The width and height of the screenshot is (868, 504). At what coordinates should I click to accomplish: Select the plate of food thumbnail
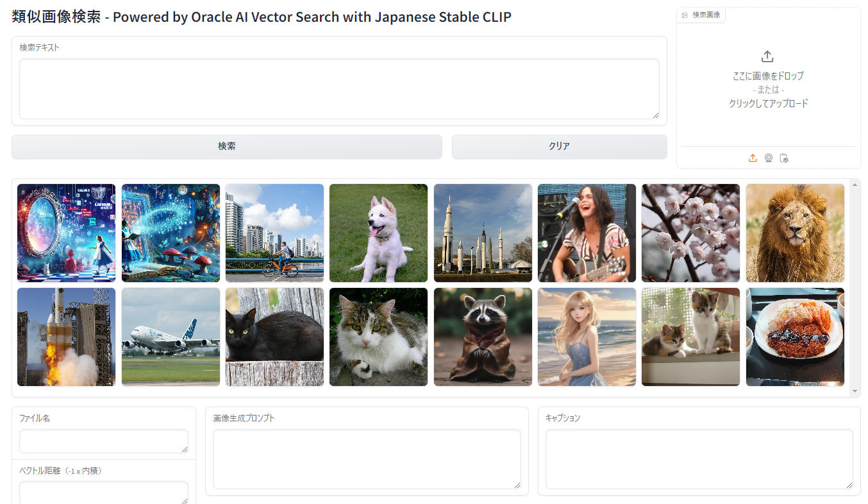(795, 337)
